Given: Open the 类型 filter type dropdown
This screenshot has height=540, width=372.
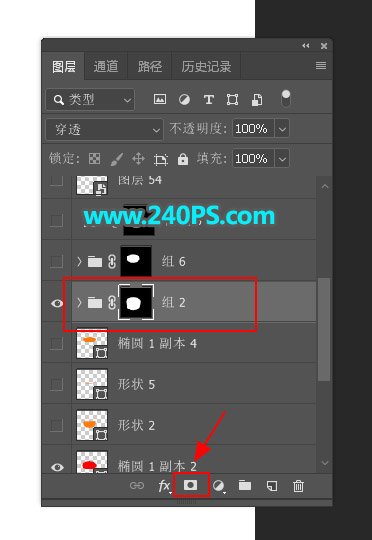Looking at the screenshot, I should click(x=90, y=100).
